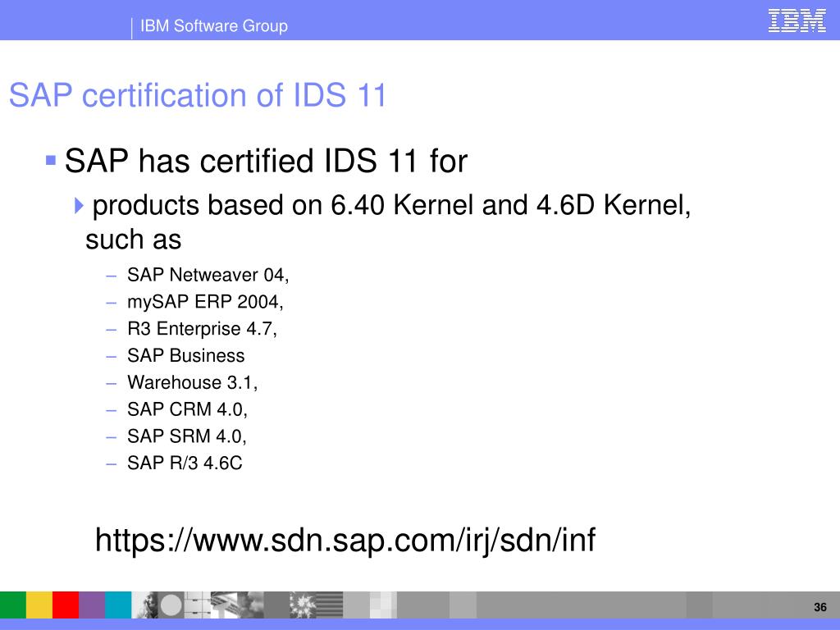Click the line 'products based on 6.40 Kernel'
Viewport: 840px width, 630px height.
point(391,205)
